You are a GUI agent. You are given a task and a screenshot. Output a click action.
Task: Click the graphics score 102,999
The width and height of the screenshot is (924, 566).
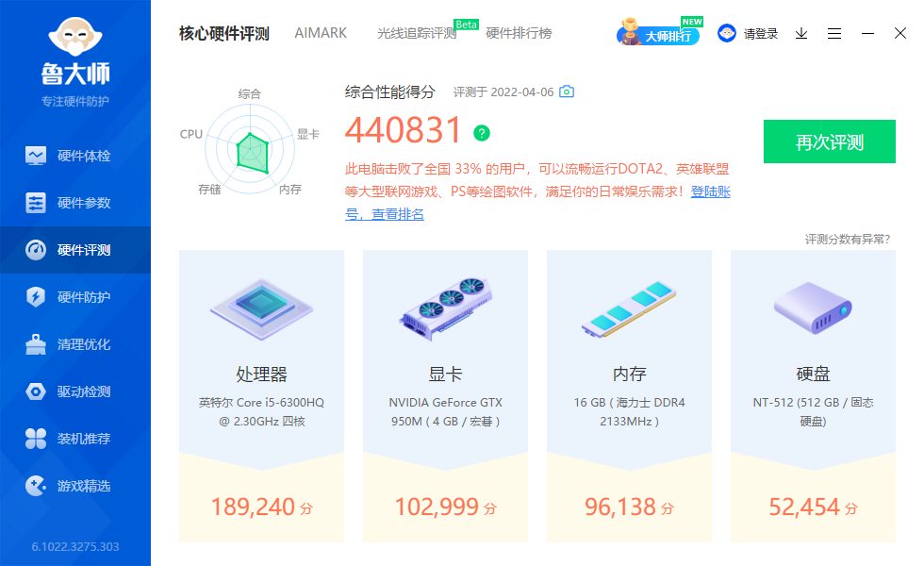[x=437, y=508]
